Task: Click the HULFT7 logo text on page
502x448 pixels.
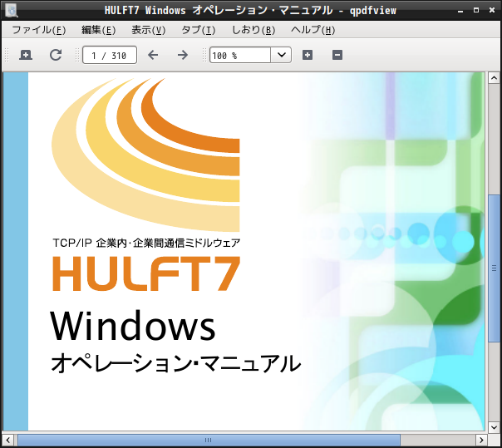Action: (x=146, y=273)
